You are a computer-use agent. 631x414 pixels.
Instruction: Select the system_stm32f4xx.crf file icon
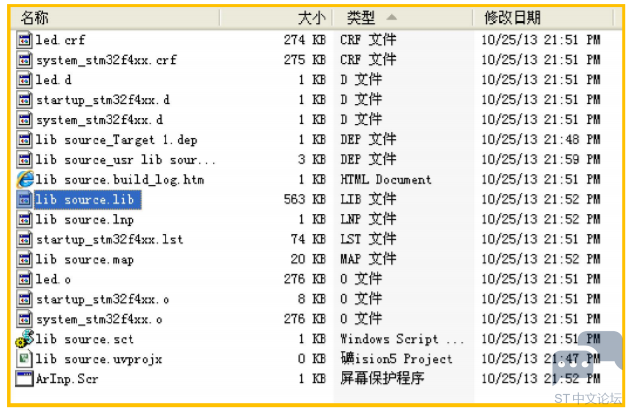tap(24, 60)
